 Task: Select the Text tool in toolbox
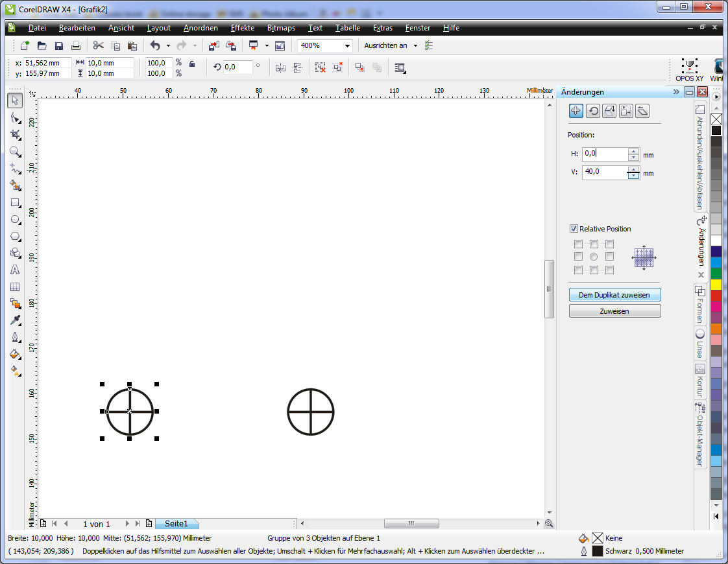[16, 270]
